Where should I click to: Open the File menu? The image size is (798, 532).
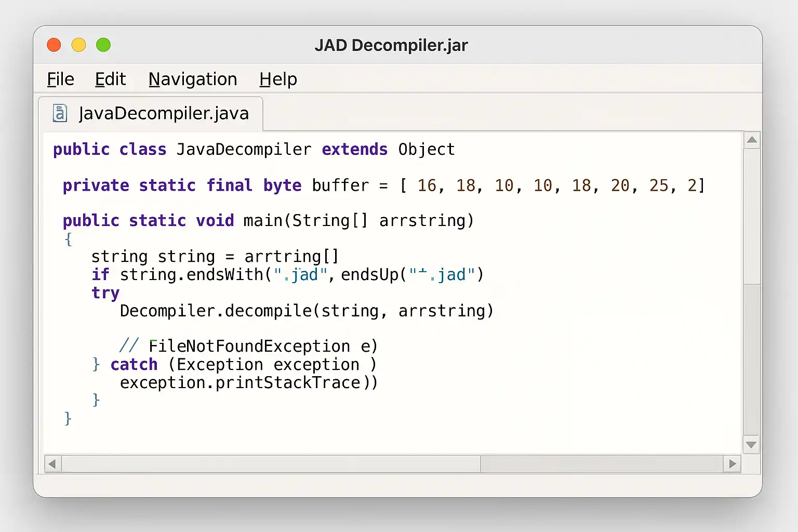(x=60, y=79)
